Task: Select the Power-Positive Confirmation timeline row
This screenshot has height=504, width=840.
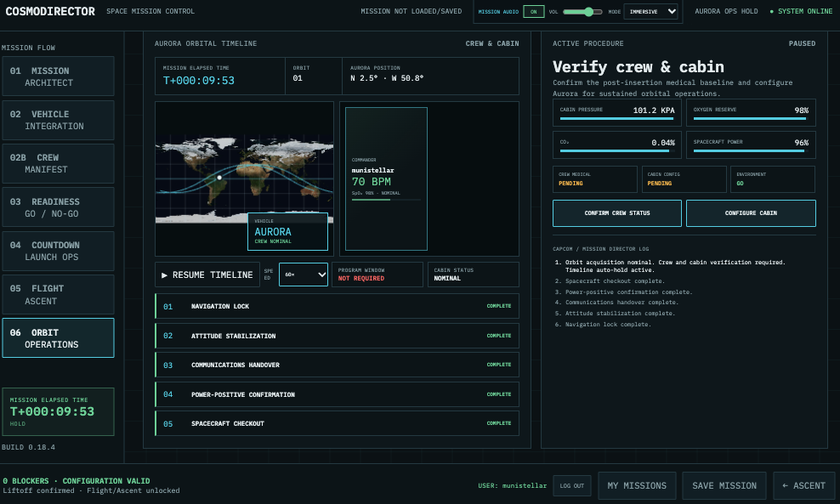Action: pos(337,394)
